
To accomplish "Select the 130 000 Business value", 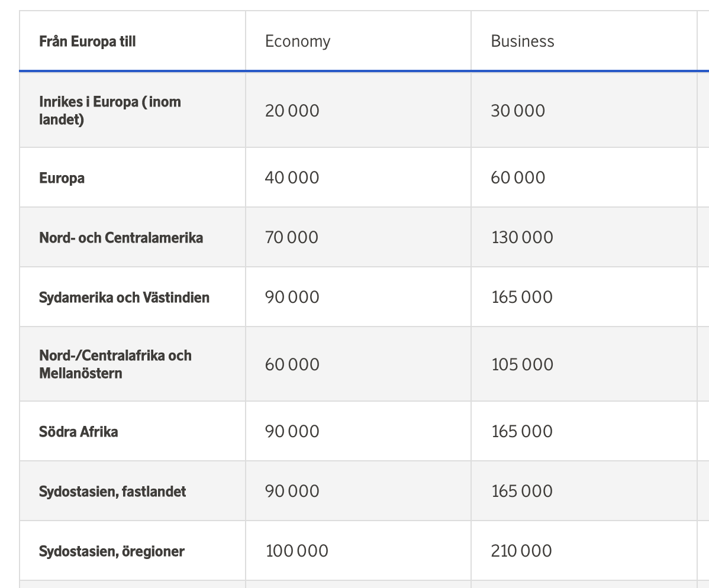I will 522,238.
